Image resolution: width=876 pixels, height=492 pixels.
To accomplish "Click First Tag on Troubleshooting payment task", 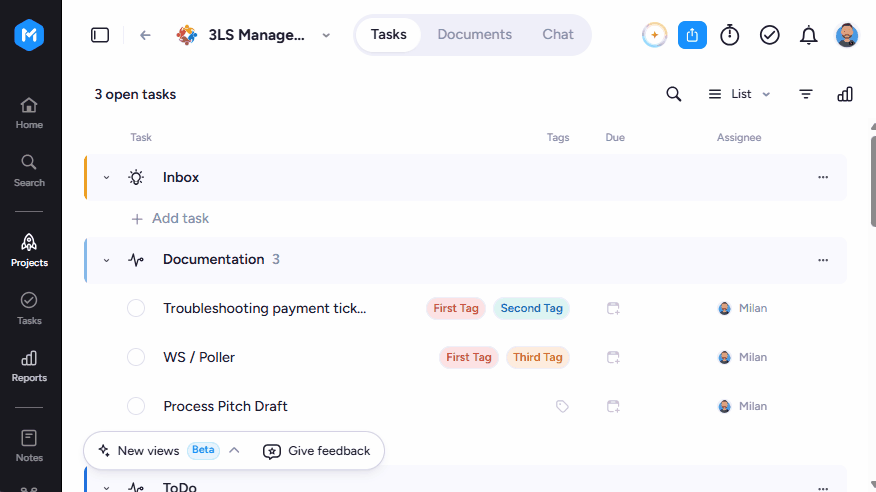I will coord(456,308).
